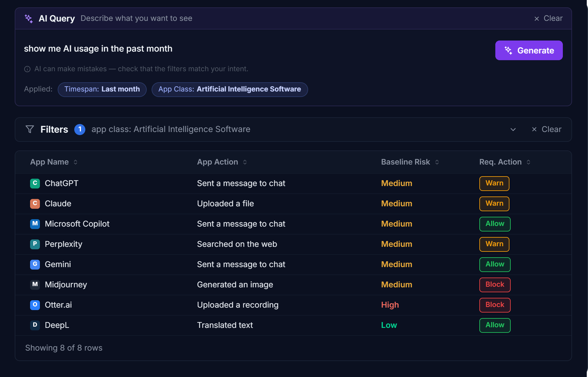Click the Perplexity app icon
The width and height of the screenshot is (588, 377).
click(x=35, y=244)
